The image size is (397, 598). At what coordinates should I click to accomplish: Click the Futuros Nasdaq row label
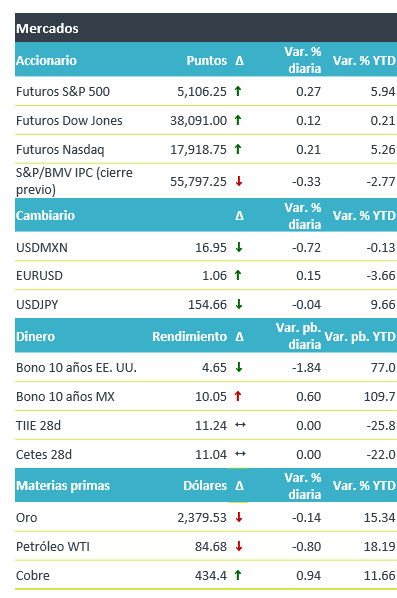60,150
